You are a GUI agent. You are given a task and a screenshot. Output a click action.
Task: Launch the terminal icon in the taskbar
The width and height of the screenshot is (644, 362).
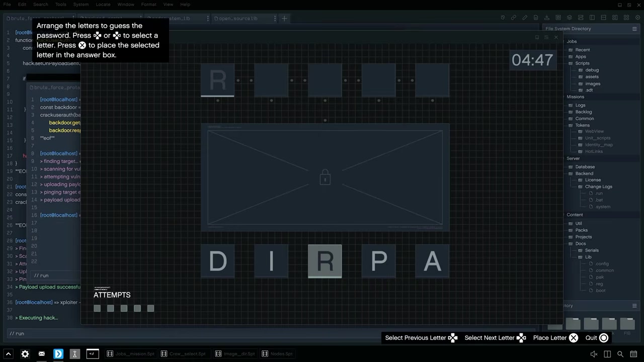[x=92, y=354]
